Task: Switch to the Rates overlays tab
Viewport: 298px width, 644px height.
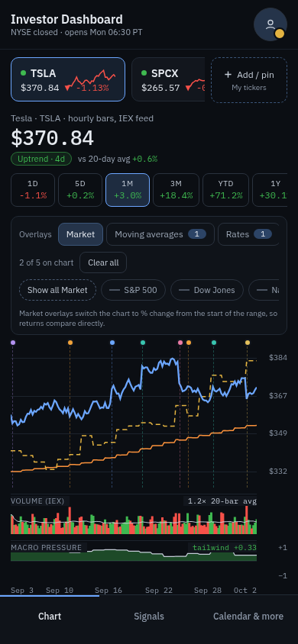Action: 248,234
